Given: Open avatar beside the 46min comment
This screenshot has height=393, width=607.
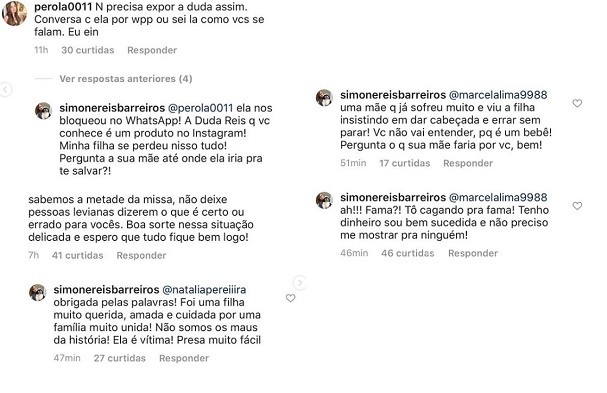Looking at the screenshot, I should tap(324, 200).
